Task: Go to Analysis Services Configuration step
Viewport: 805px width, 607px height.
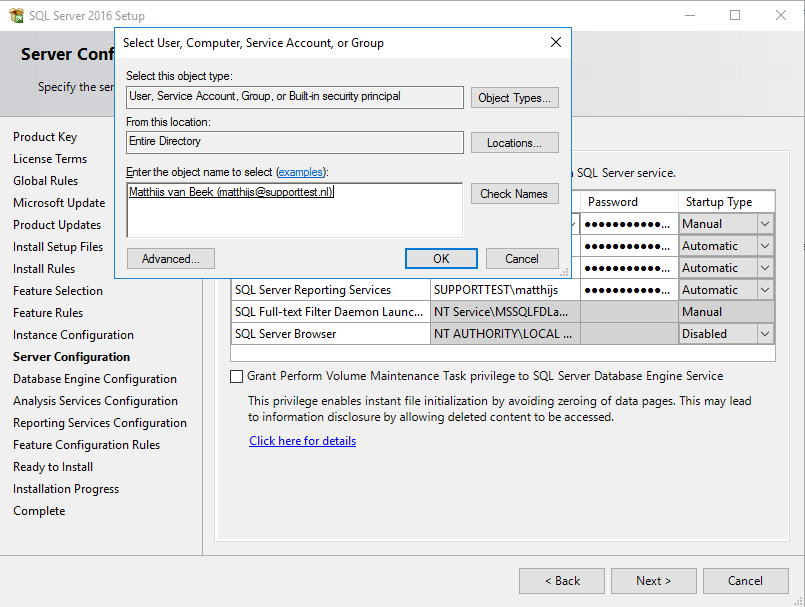Action: pyautogui.click(x=95, y=401)
